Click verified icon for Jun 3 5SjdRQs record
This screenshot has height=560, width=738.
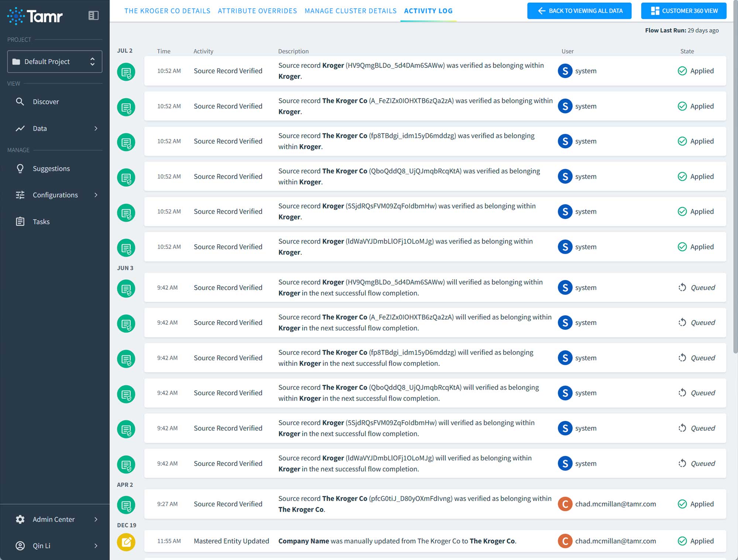click(x=126, y=429)
